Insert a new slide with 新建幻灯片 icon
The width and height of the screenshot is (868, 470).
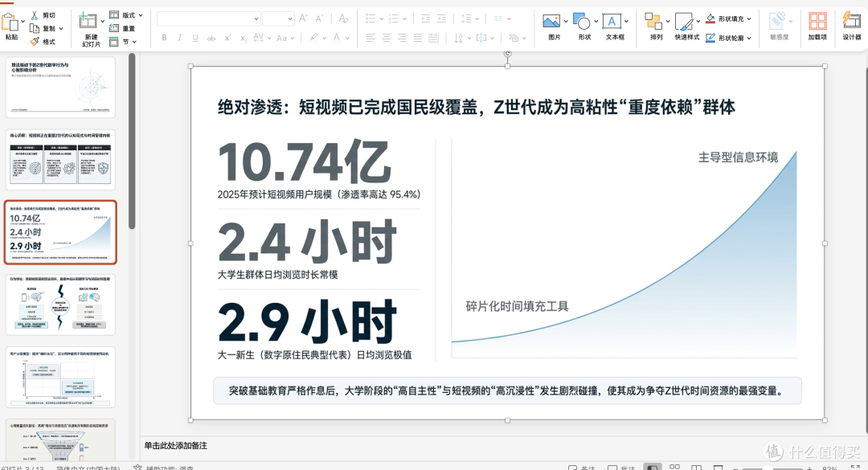click(88, 21)
